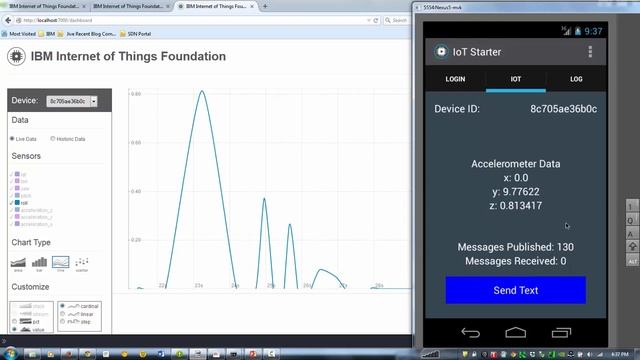The width and height of the screenshot is (640, 360).
Task: Open the IoT Starter overflow menu
Action: 590,52
